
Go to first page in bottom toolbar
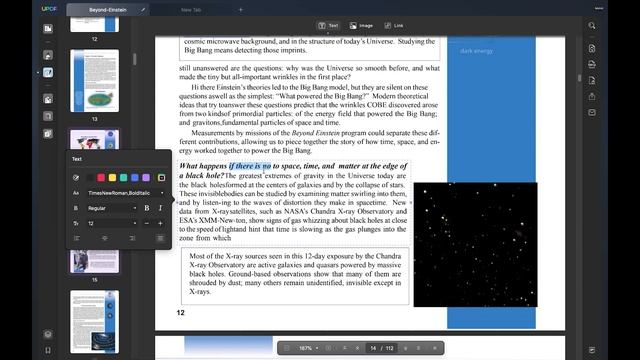[345, 348]
